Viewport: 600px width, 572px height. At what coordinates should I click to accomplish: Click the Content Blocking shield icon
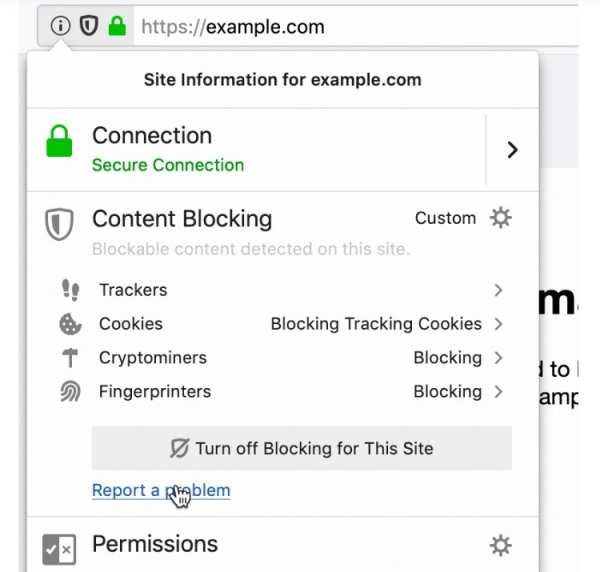(x=60, y=224)
